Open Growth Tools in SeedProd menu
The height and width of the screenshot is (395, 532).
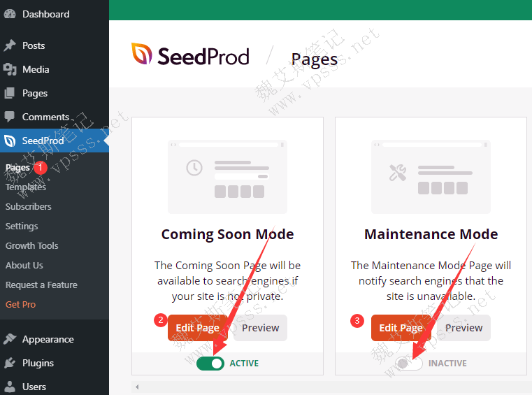[32, 245]
